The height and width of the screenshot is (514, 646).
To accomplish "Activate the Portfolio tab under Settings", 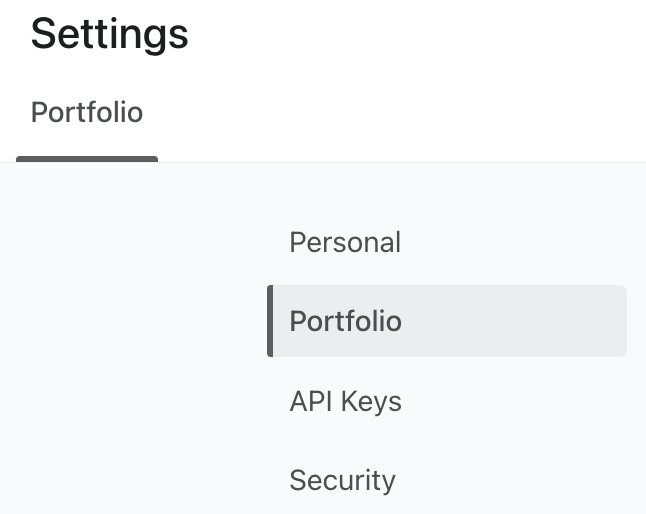I will [87, 113].
